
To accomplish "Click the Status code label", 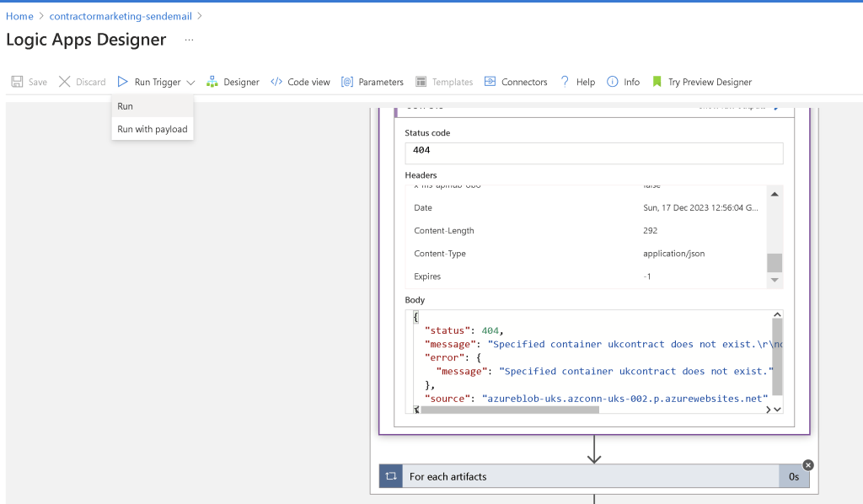I will (x=427, y=132).
